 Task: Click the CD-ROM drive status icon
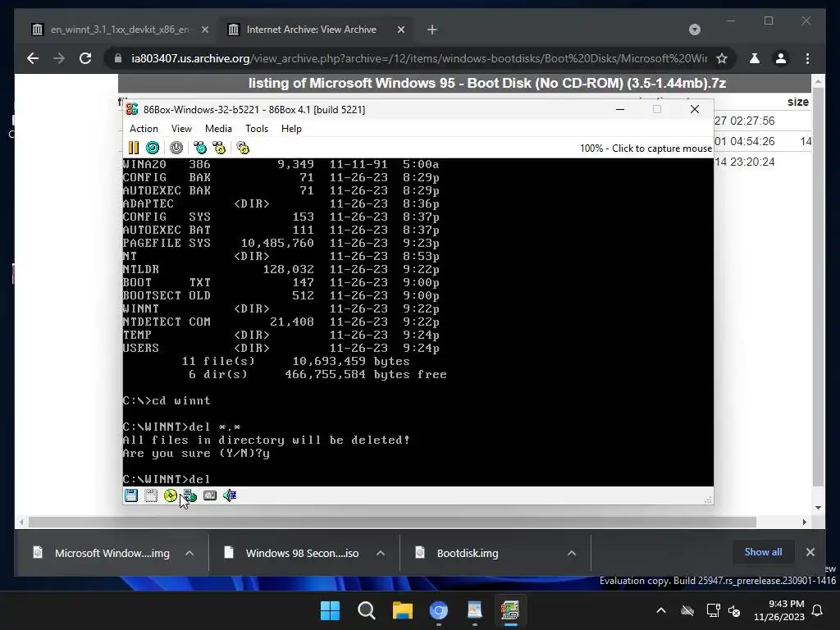pos(171,495)
